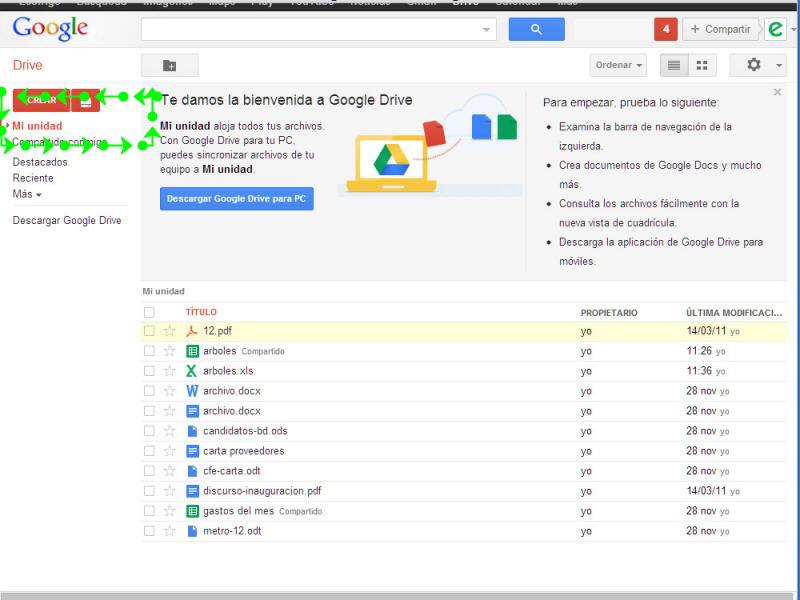This screenshot has width=800, height=600.
Task: Check the box for arboles Compartido
Action: pos(149,351)
